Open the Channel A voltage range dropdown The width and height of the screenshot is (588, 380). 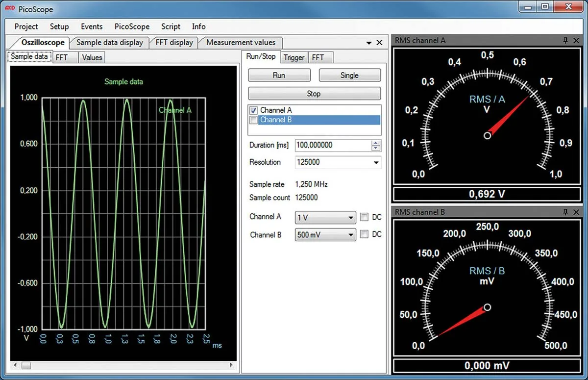350,217
